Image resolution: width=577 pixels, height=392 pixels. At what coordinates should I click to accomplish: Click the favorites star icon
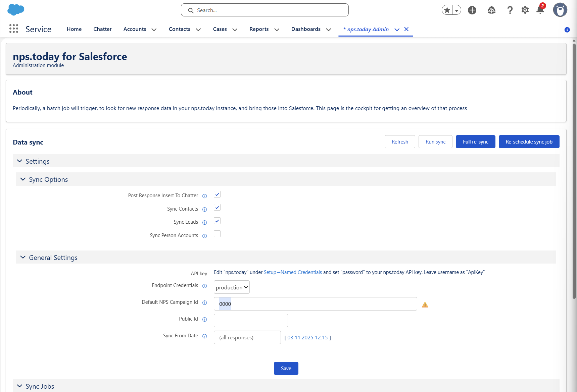pos(447,10)
